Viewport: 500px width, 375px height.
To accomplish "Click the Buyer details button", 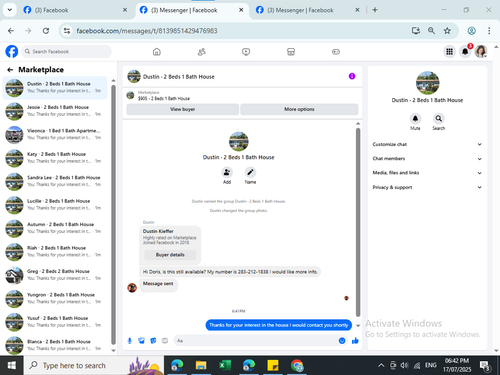I will [170, 255].
